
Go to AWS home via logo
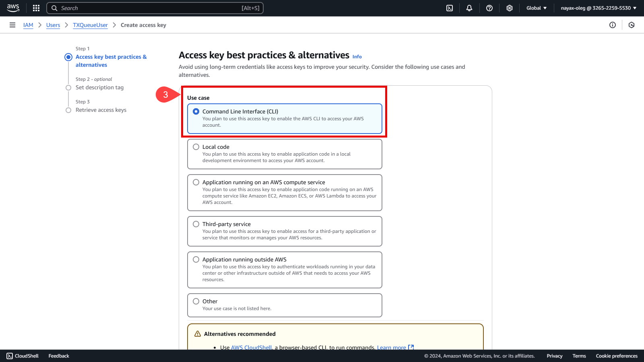point(13,8)
